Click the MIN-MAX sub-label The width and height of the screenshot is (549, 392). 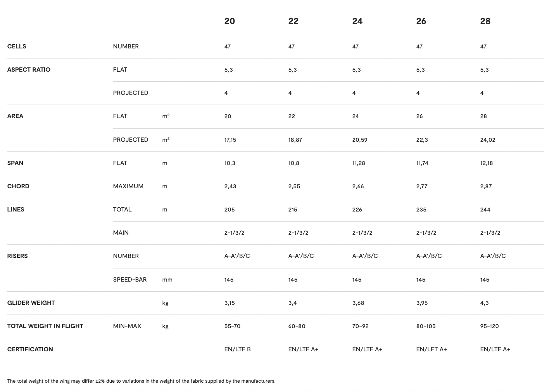[x=127, y=326]
